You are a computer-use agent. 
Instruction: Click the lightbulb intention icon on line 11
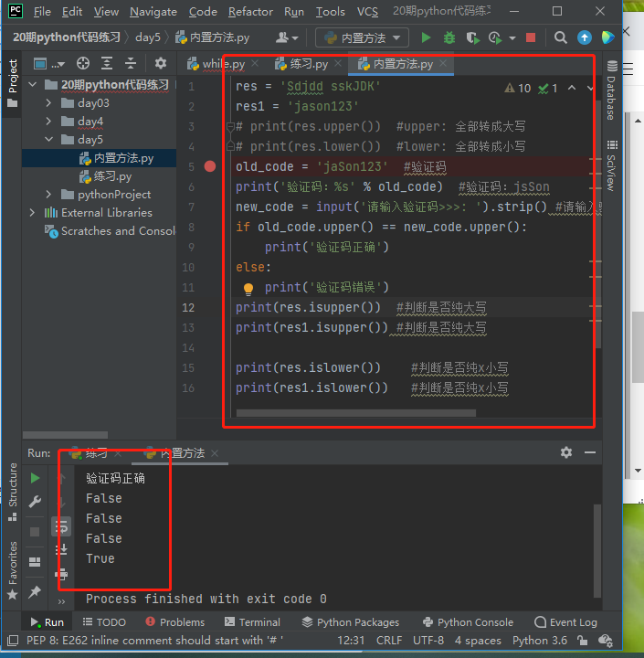pyautogui.click(x=248, y=289)
